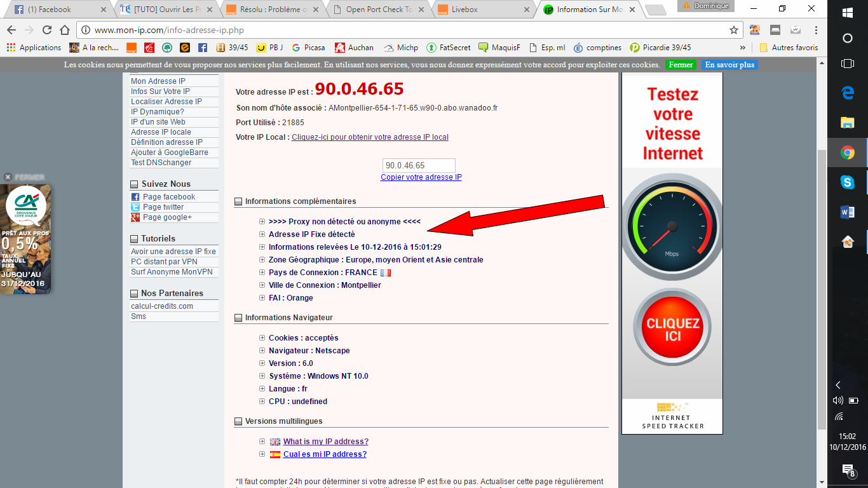Image resolution: width=868 pixels, height=488 pixels.
Task: Open the Applications bookmarks shortcut
Action: click(34, 48)
